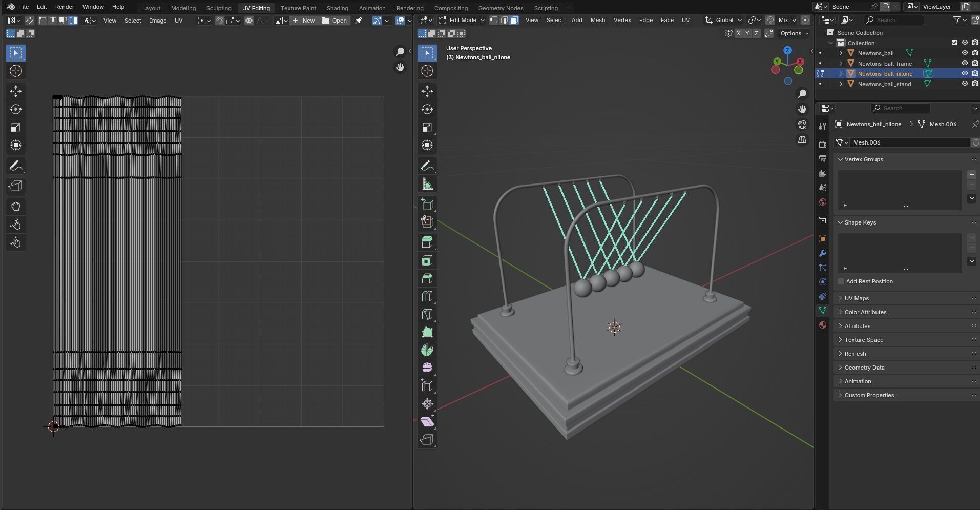Open the Render menu
This screenshot has height=510, width=980.
65,7
